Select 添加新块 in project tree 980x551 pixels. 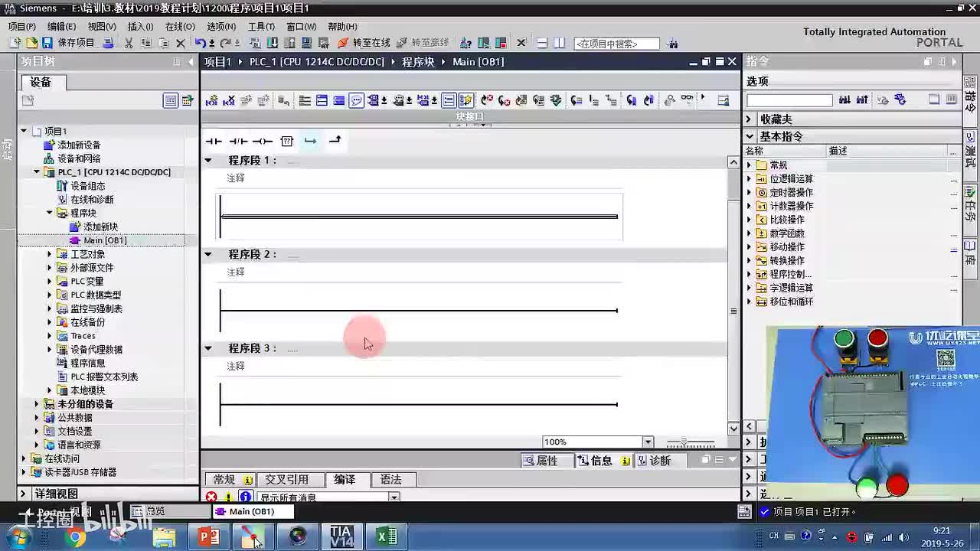101,227
